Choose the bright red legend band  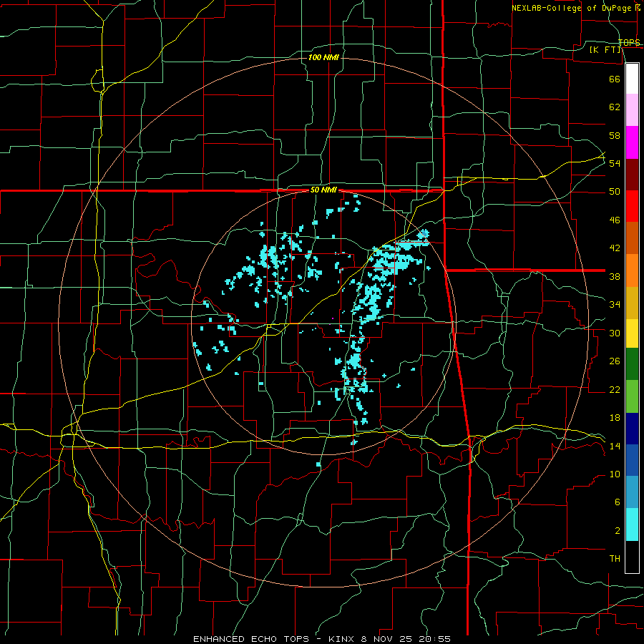coord(632,206)
